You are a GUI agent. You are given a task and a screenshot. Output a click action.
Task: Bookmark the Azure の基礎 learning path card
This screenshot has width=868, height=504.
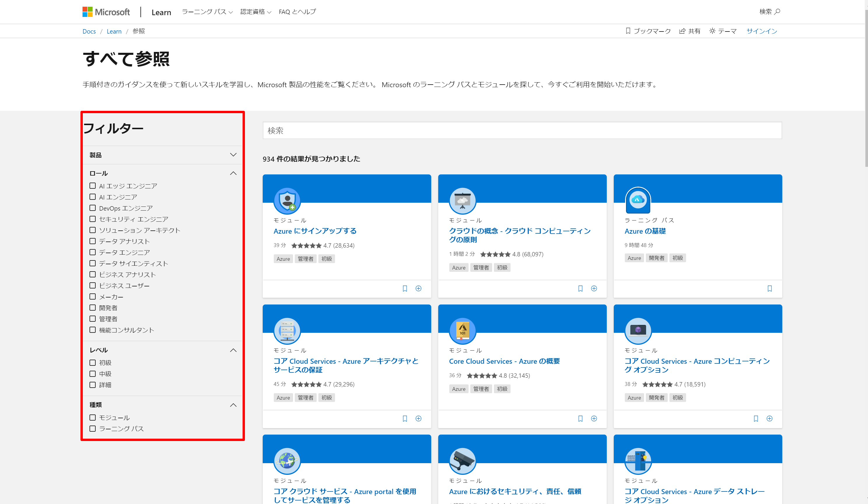point(769,289)
